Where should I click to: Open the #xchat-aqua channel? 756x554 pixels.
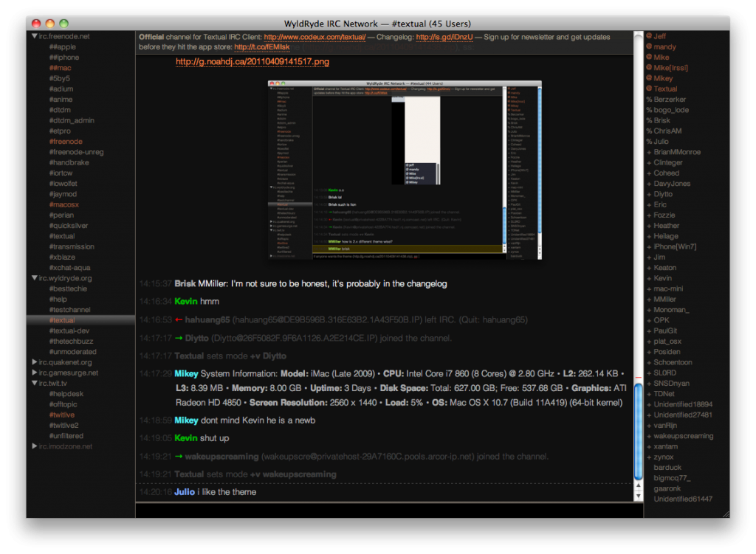[69, 267]
